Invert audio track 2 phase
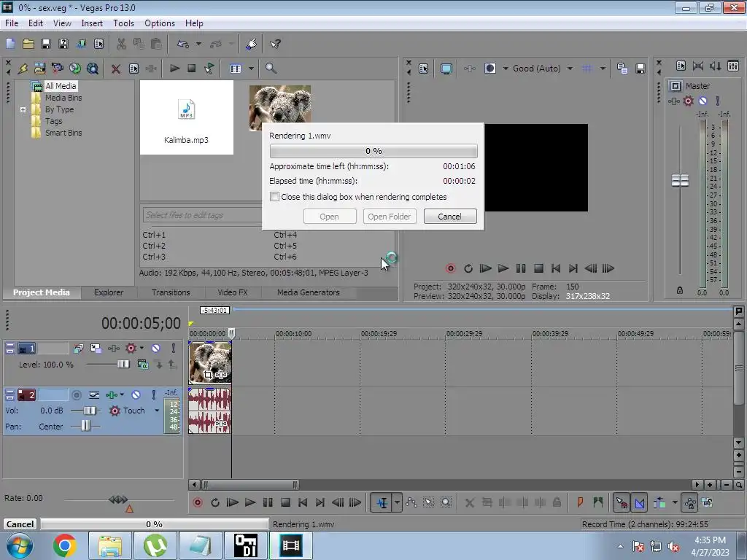 click(x=94, y=394)
